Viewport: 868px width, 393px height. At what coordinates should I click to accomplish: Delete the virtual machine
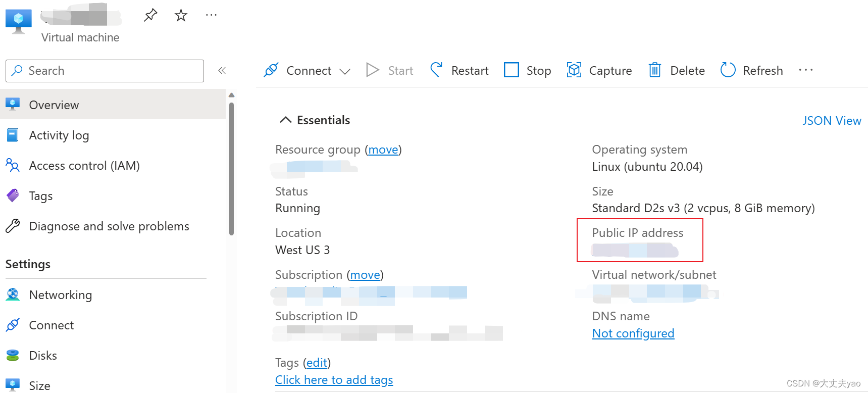[677, 70]
